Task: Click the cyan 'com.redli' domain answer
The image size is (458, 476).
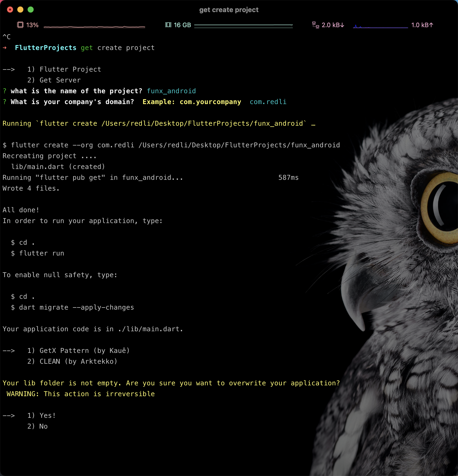Action: click(268, 102)
